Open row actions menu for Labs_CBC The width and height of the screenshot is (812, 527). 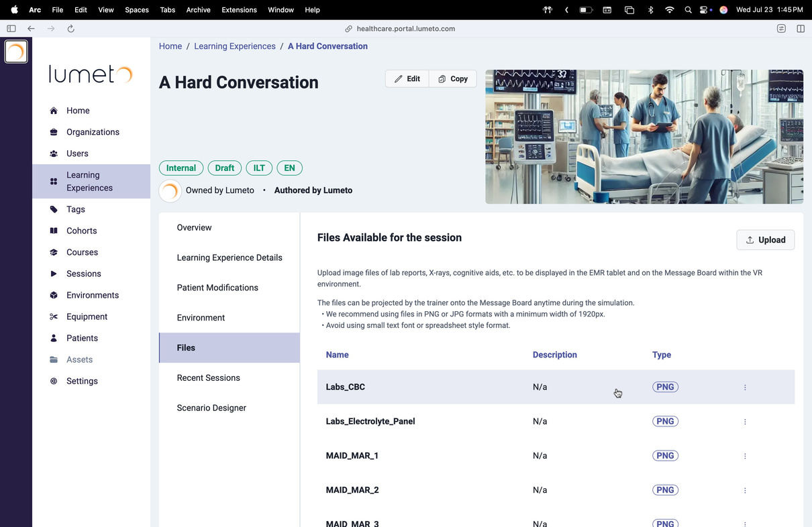tap(745, 388)
